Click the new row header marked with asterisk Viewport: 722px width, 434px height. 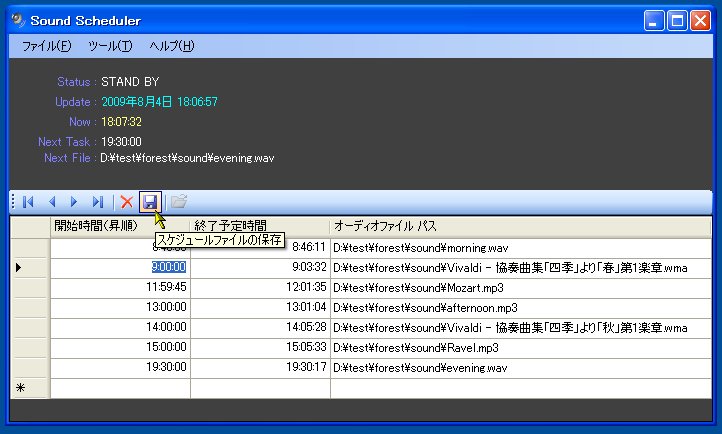[30, 388]
